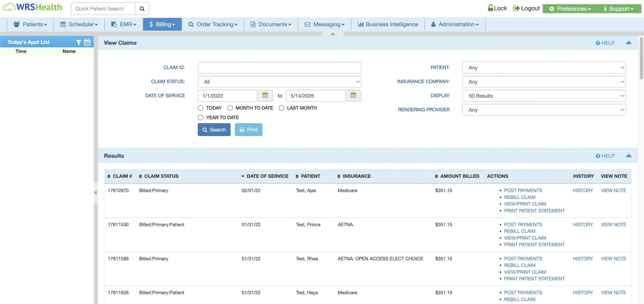Screen dimensions: 644x304
Task: Click POST PAYMENTS for claim 17612670
Action: click(x=523, y=191)
